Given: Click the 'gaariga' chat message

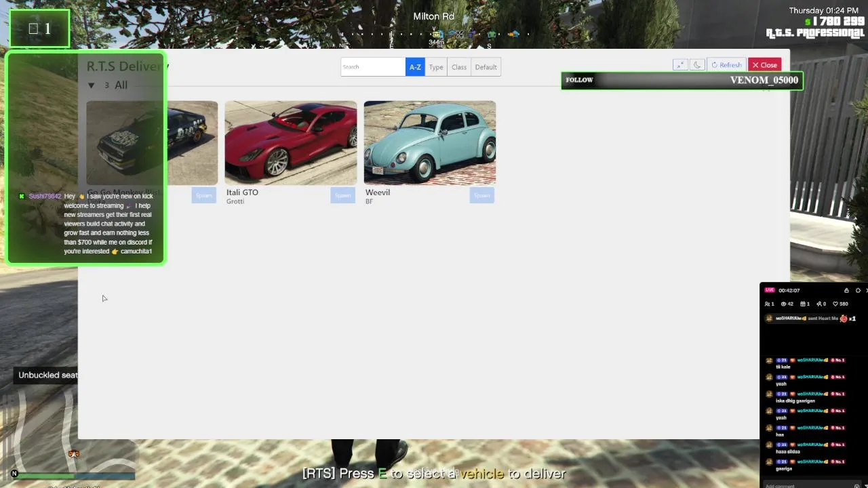Looking at the screenshot, I should [784, 468].
